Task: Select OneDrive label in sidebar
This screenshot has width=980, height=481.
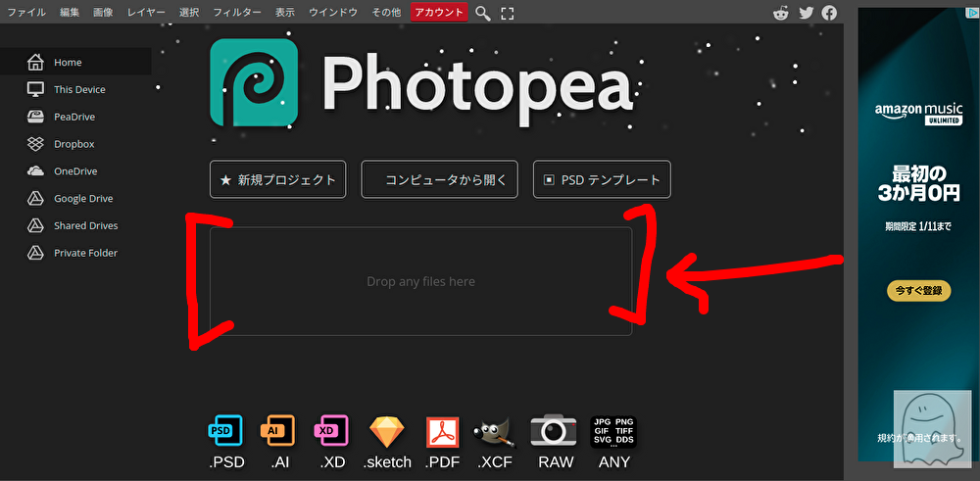Action: pyautogui.click(x=75, y=171)
